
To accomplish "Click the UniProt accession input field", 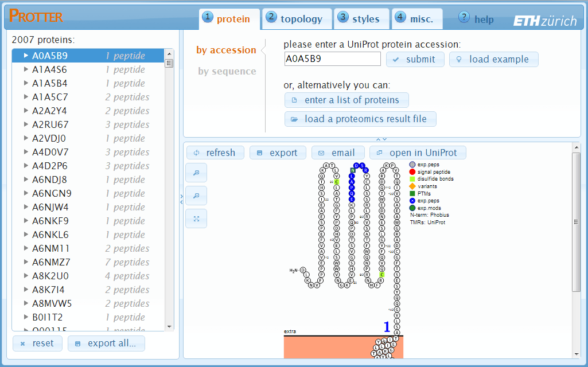I will pos(333,59).
